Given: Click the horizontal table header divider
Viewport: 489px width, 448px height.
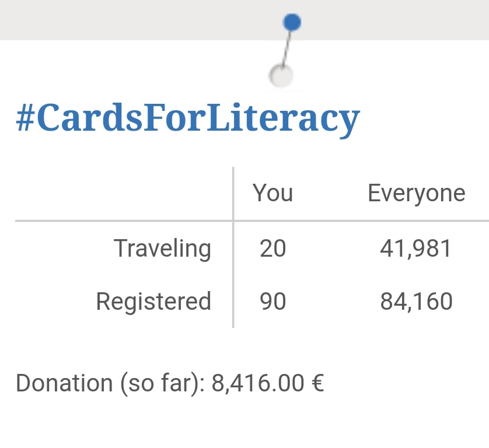Looking at the screenshot, I should [x=252, y=220].
